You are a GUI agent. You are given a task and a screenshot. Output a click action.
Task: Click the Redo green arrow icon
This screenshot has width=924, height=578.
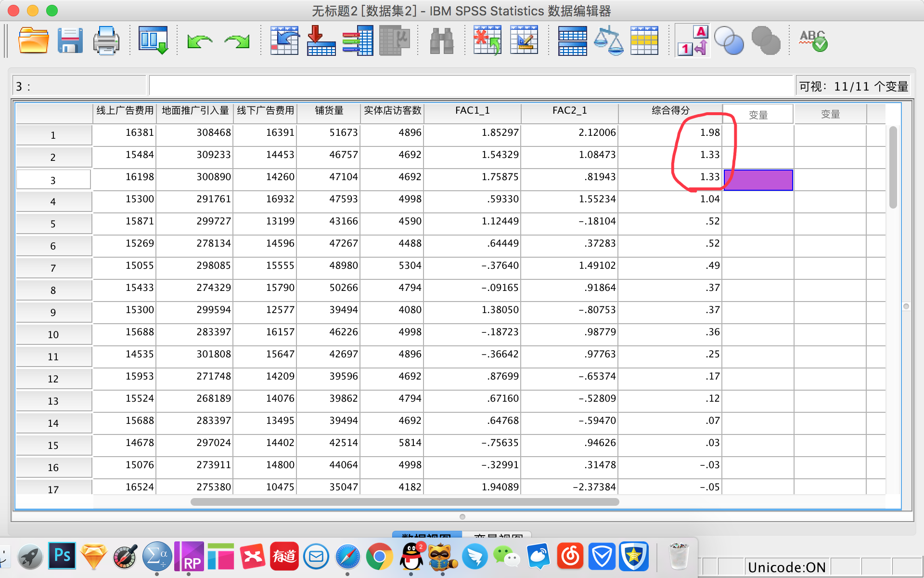point(237,42)
